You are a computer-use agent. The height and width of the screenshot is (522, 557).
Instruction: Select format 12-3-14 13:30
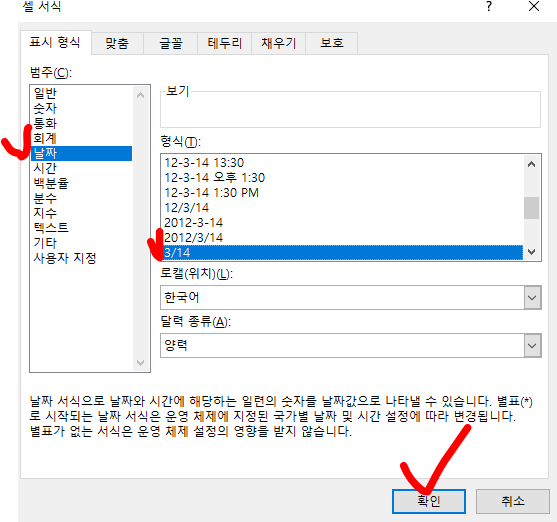[343, 163]
